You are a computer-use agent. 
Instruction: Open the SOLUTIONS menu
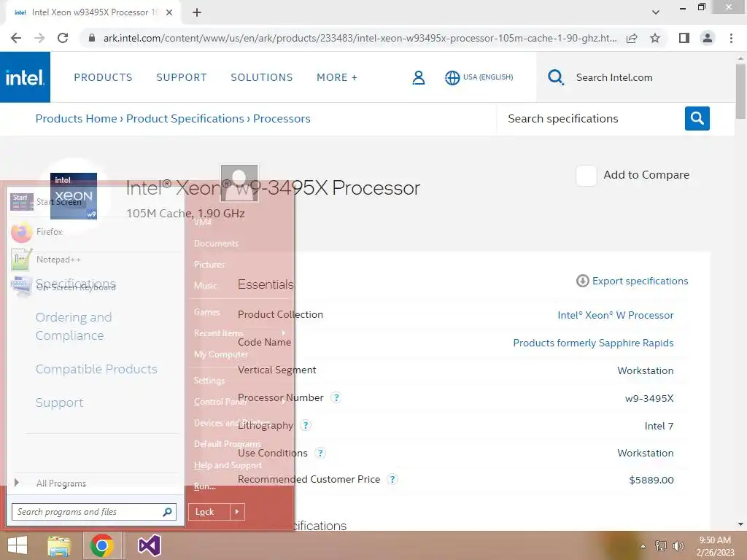point(262,77)
